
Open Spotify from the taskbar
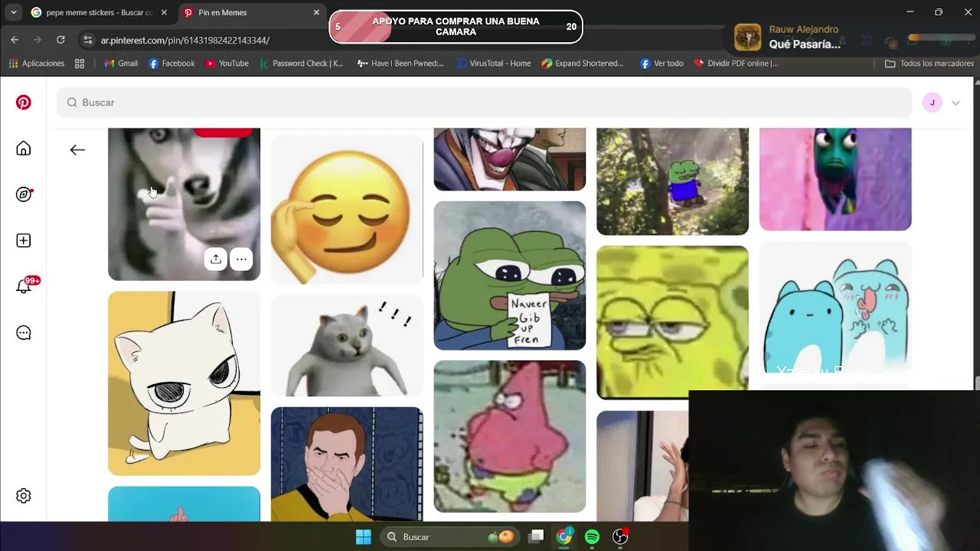pyautogui.click(x=592, y=537)
